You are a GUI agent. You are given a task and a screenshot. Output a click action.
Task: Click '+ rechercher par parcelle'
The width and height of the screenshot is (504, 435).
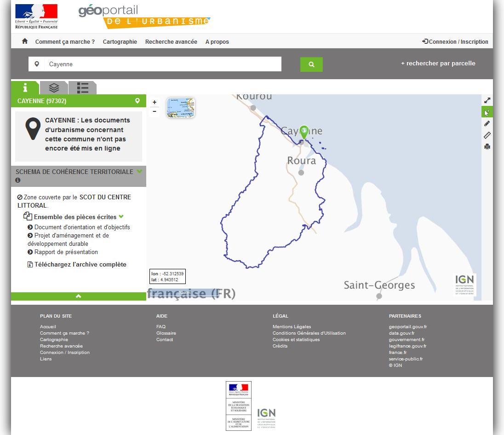pyautogui.click(x=438, y=64)
